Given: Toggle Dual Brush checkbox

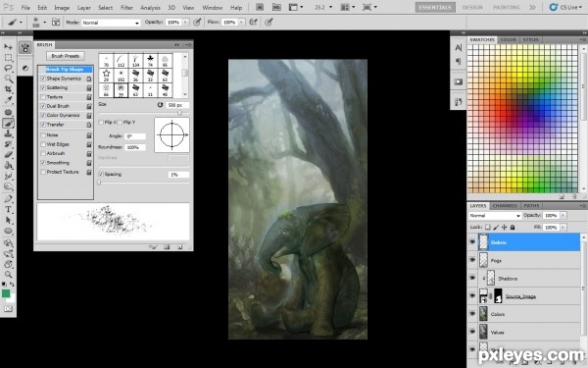Looking at the screenshot, I should [x=43, y=106].
